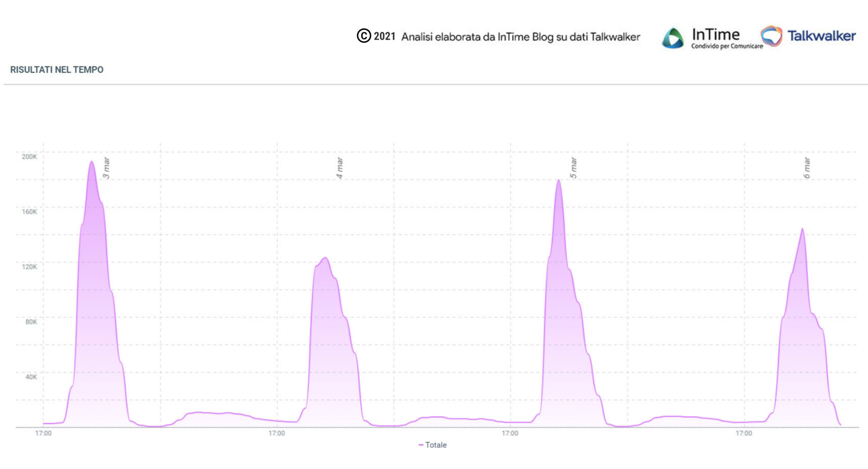Click the copyright symbol before 2021

(x=364, y=36)
